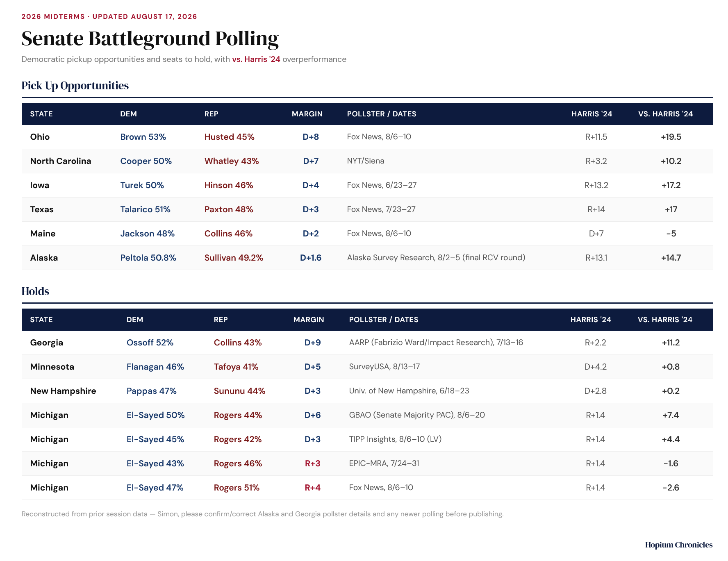Click the MARGIN column header in Pick Up table
Screen dimensions: 728x561
click(307, 114)
